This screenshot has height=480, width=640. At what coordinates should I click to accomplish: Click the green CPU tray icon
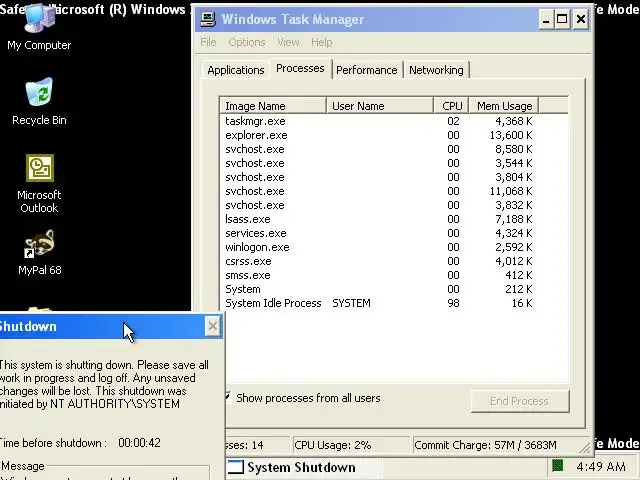pos(558,465)
